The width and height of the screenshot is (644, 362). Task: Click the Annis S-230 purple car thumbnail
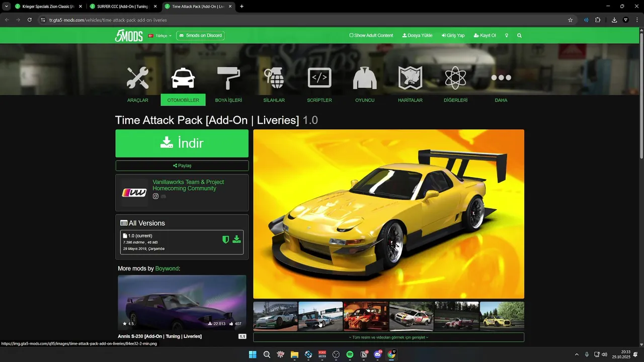coord(182,302)
